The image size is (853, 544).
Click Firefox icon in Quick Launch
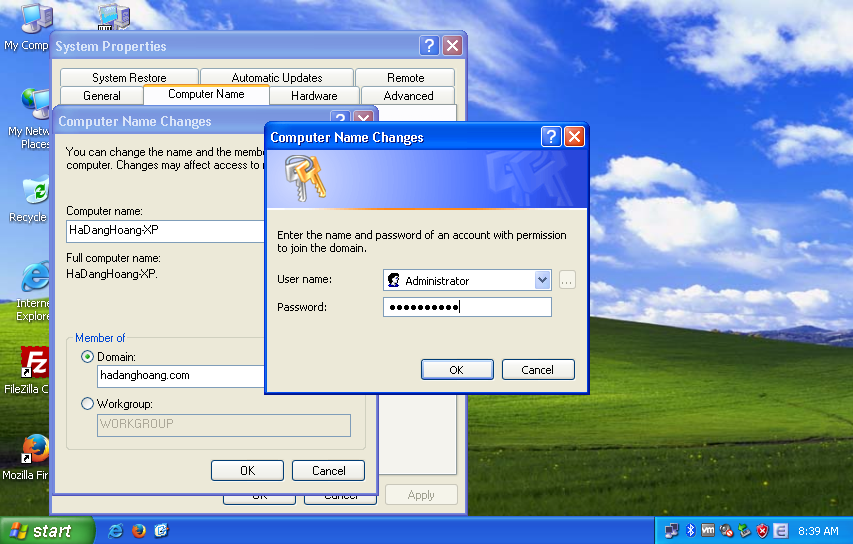coord(139,530)
